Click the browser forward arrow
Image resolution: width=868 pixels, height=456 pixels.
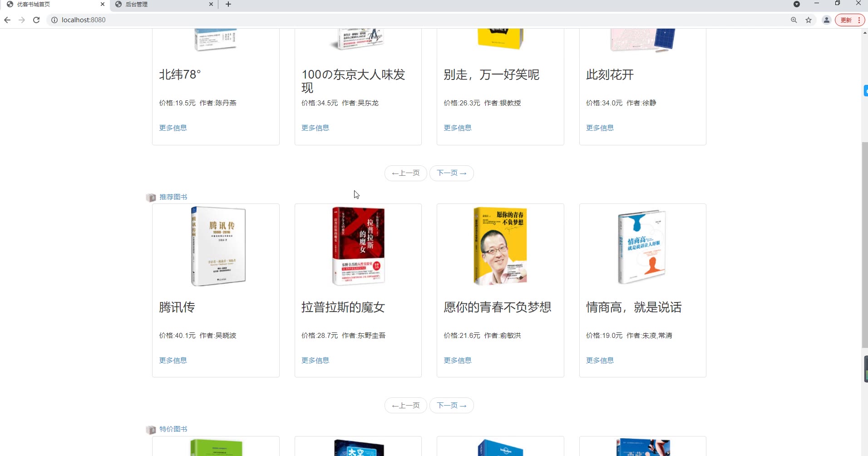click(x=22, y=20)
